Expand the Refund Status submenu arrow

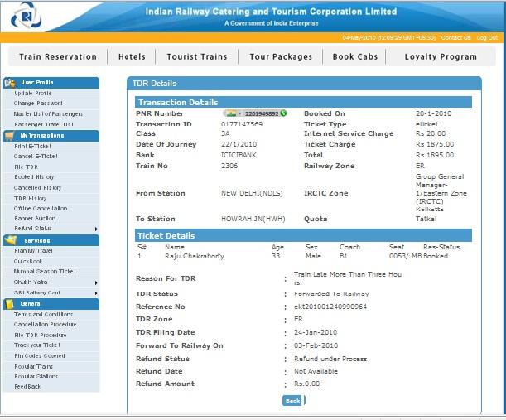(96, 229)
